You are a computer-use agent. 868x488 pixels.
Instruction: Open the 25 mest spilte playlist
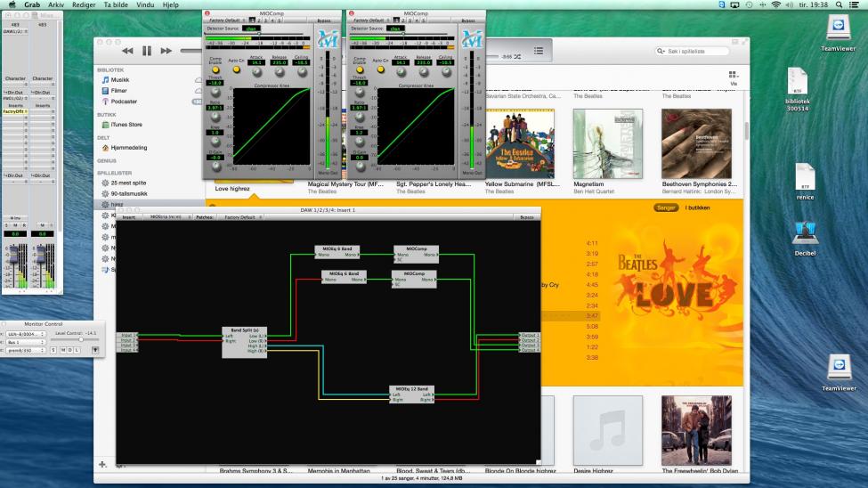point(128,183)
